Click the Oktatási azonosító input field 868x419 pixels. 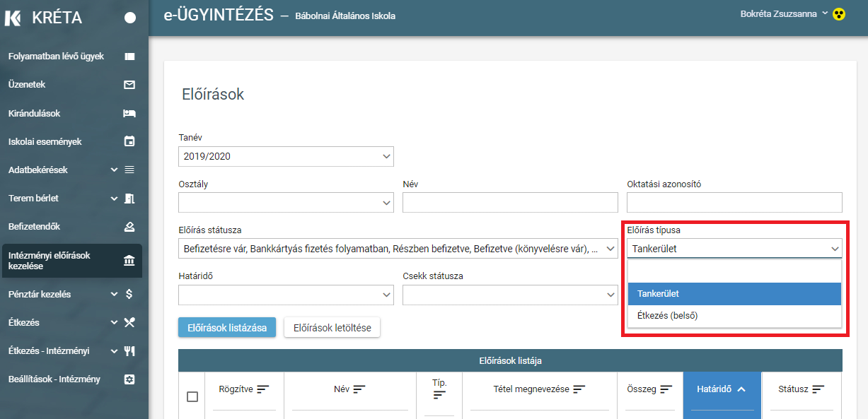[x=734, y=202]
